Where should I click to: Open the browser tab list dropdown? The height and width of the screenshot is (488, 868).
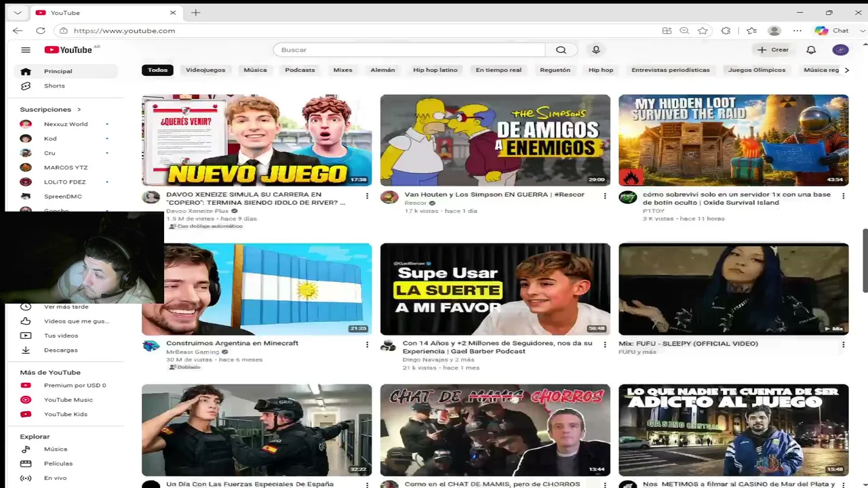tap(17, 12)
